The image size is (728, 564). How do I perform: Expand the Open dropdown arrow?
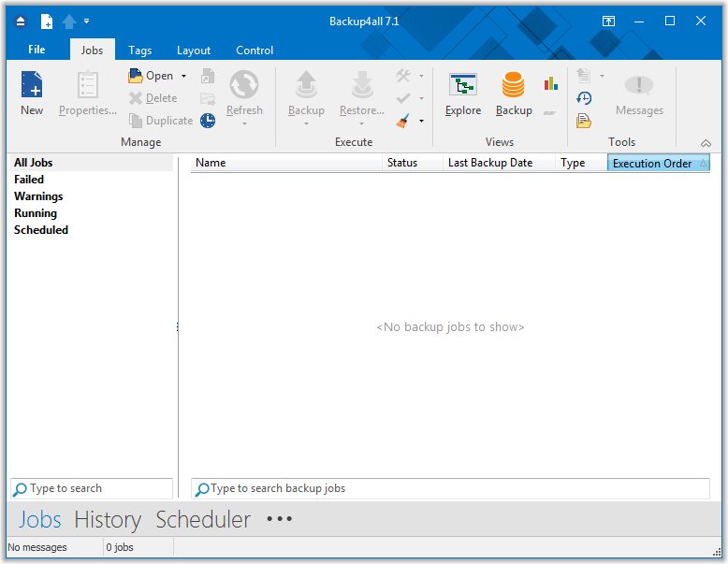coord(183,76)
